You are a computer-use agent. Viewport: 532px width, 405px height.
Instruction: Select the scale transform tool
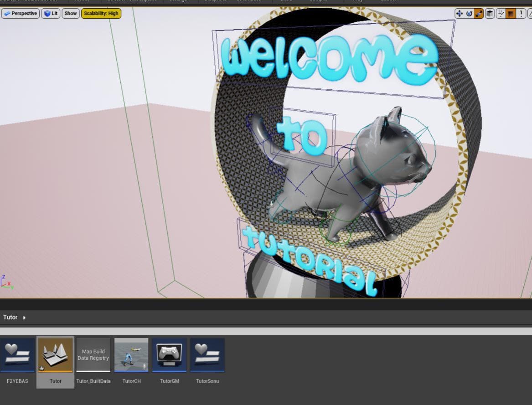click(x=479, y=14)
